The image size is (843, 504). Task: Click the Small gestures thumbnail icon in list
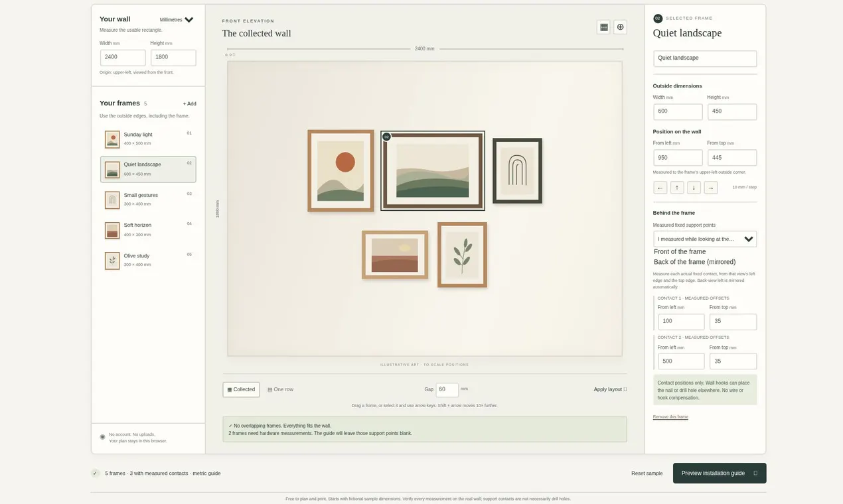point(112,200)
